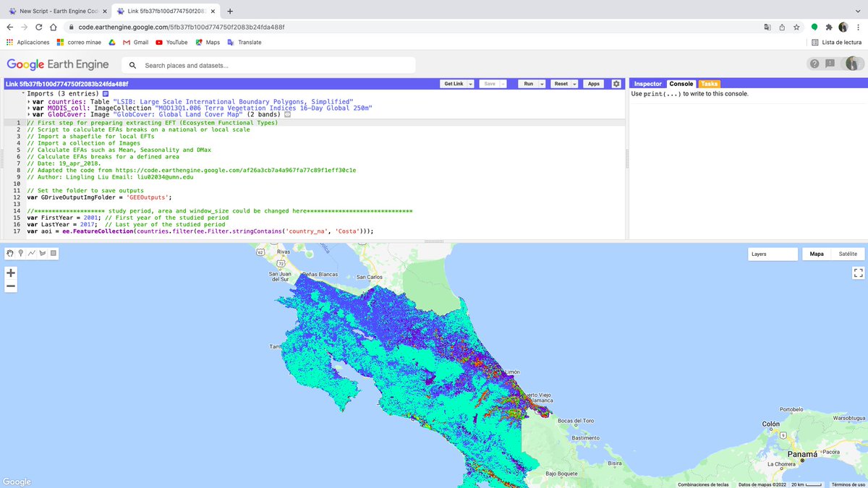Click the GlobCover bands info icon
Viewport: 868px width, 488px height.
287,114
